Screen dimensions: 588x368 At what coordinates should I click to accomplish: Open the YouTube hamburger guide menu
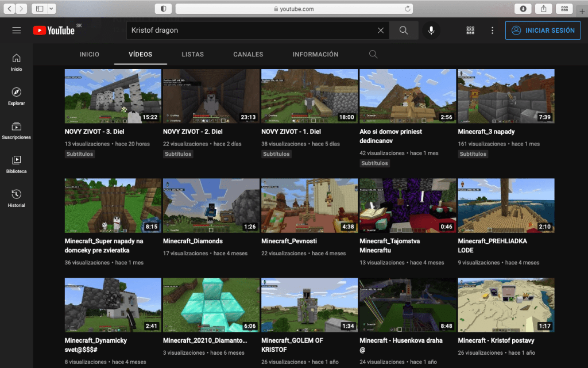tap(16, 30)
